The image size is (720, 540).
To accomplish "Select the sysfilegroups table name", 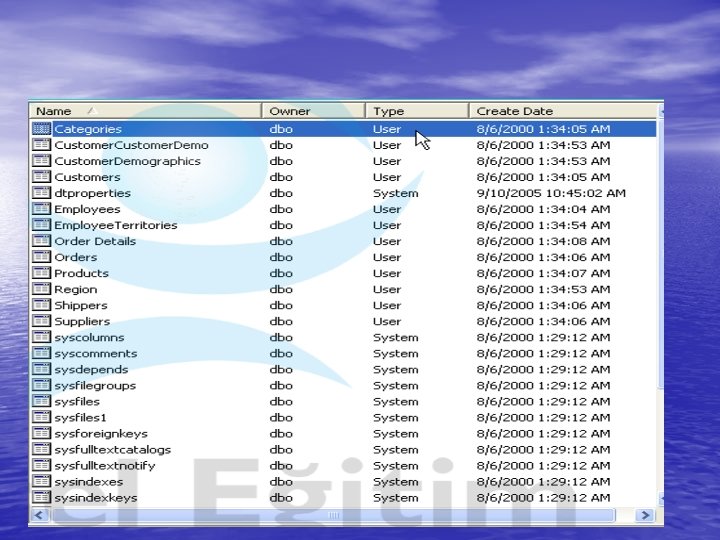I will pyautogui.click(x=95, y=386).
